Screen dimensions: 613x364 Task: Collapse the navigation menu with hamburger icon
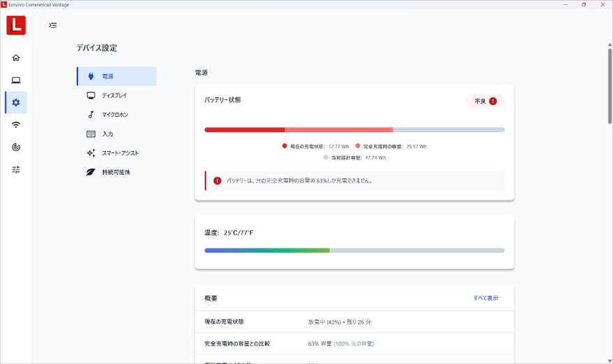(x=53, y=25)
